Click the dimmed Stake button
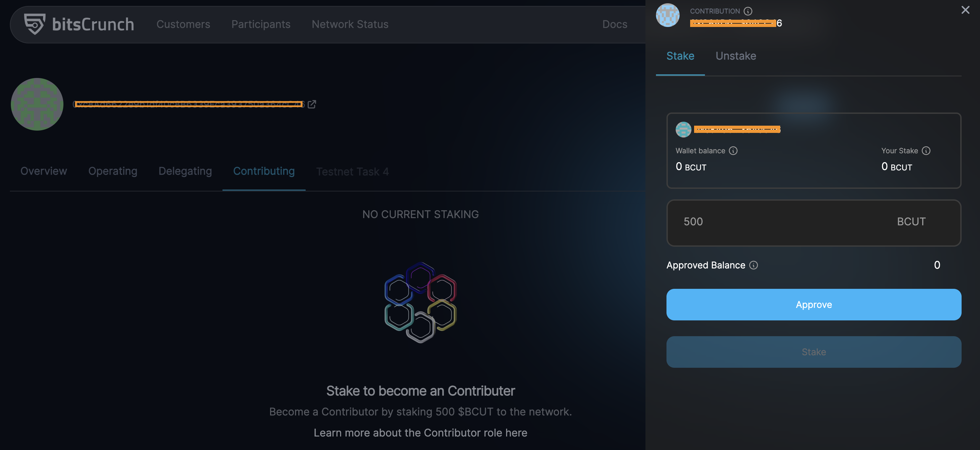The width and height of the screenshot is (980, 450). click(x=814, y=352)
